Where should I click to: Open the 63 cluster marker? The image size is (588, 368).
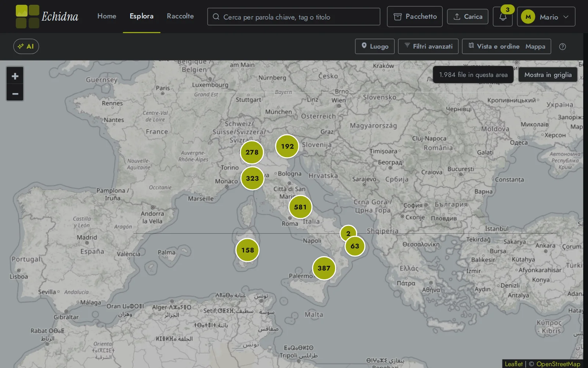(x=355, y=246)
